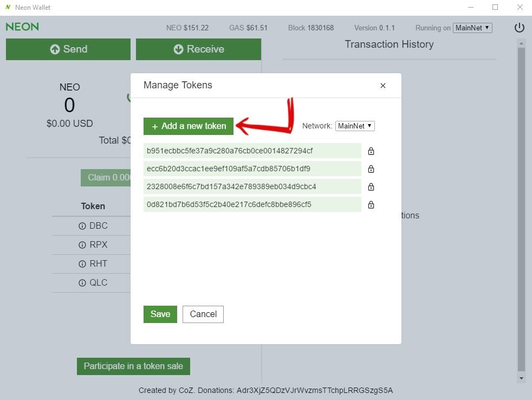
Task: Click the Token column header
Action: pos(93,207)
